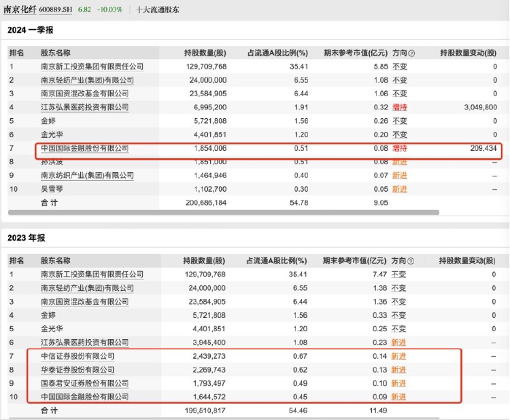Select value 209,434 share change
Viewport: 510px width, 420px height.
tap(483, 148)
